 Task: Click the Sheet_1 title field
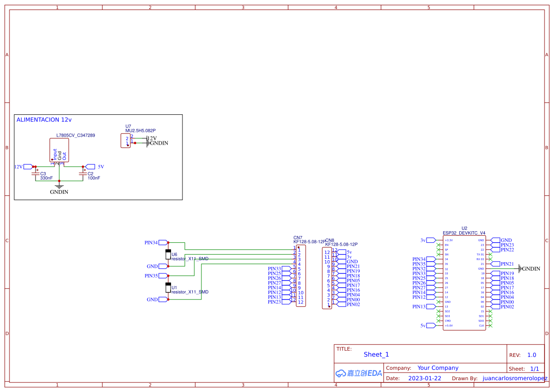(376, 355)
